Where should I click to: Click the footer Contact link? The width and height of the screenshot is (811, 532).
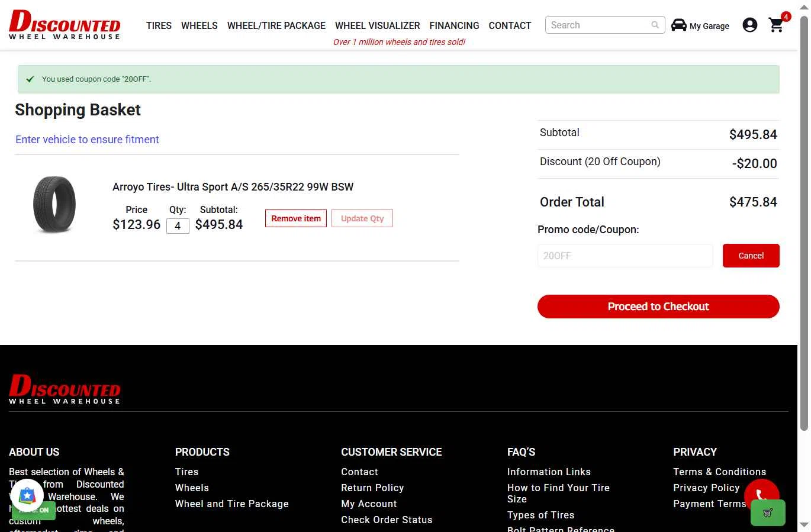point(359,472)
